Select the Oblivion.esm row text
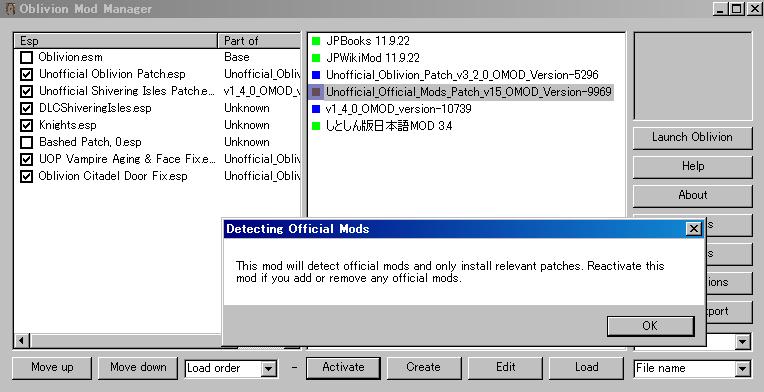Image resolution: width=764 pixels, height=392 pixels. coord(71,57)
